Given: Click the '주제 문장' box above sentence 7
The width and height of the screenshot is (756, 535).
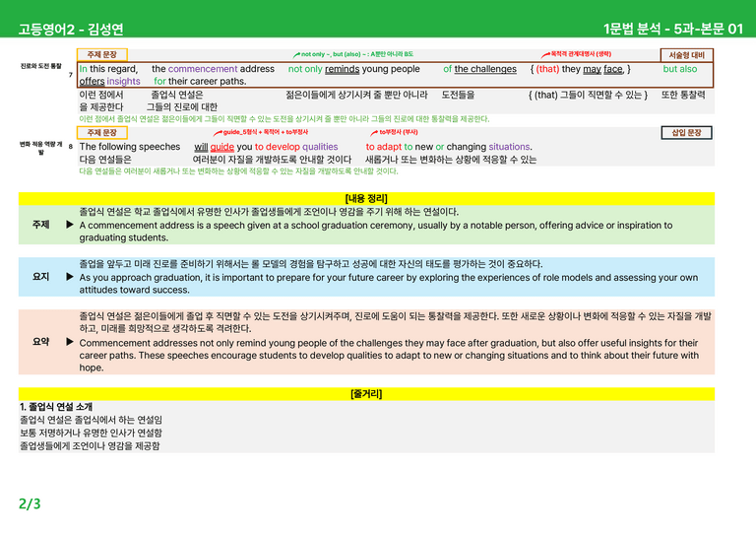Looking at the screenshot, I should [102, 54].
